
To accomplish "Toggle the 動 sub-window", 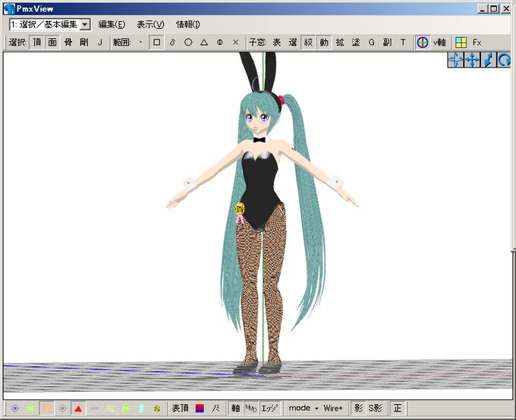I will [x=324, y=42].
